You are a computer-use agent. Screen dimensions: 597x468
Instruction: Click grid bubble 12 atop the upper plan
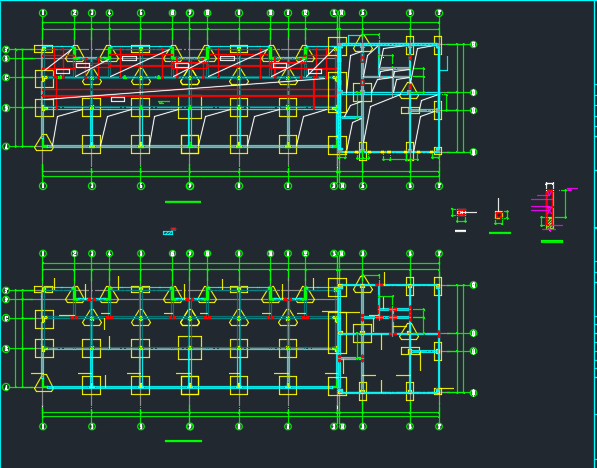pyautogui.click(x=305, y=13)
